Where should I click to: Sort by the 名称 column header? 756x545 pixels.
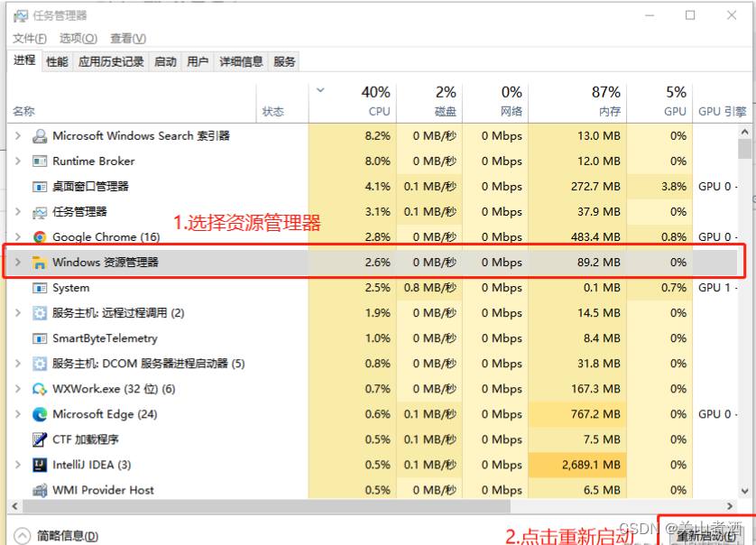pos(132,102)
